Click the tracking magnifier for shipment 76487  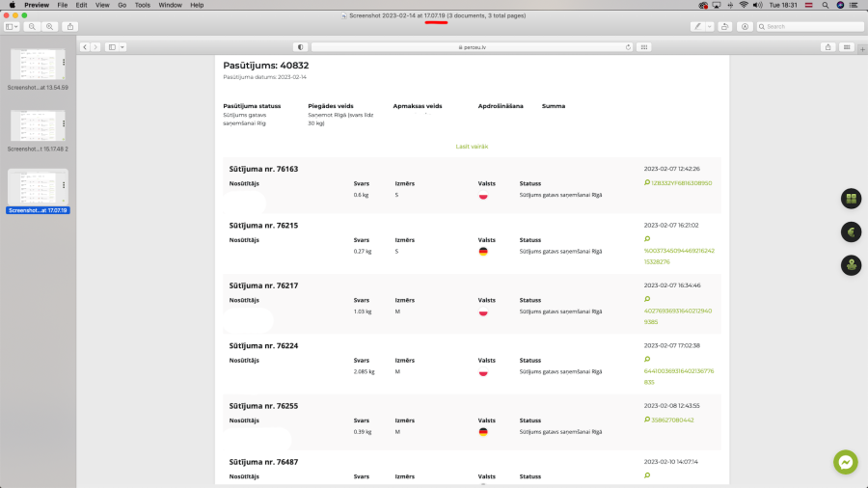[x=647, y=475]
